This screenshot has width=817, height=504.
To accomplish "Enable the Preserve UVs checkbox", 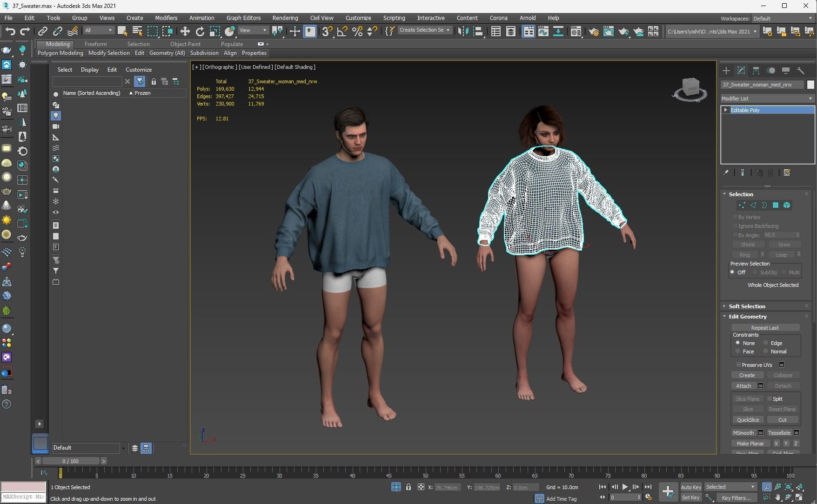I will click(738, 365).
